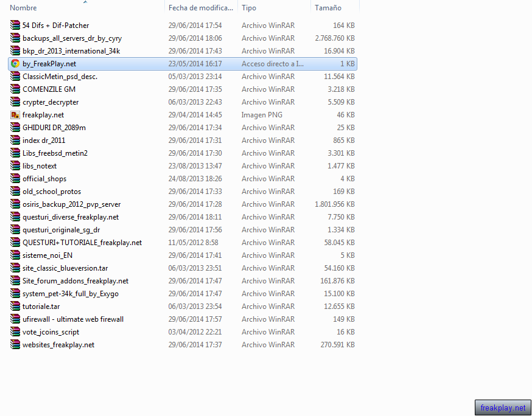This screenshot has width=532, height=416.
Task: Select the file named Site_forum_addons_freakplay.net
Action: [x=75, y=281]
